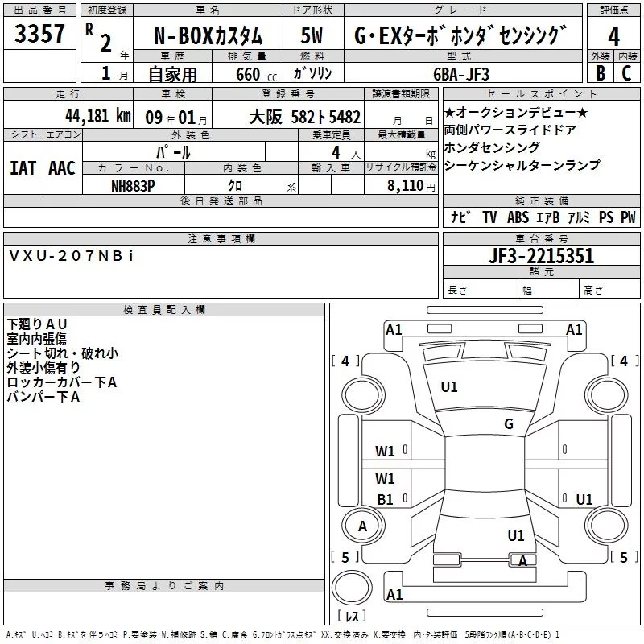This screenshot has width=644, height=644.
Task: Select the interior color クロ
Action: (235, 185)
